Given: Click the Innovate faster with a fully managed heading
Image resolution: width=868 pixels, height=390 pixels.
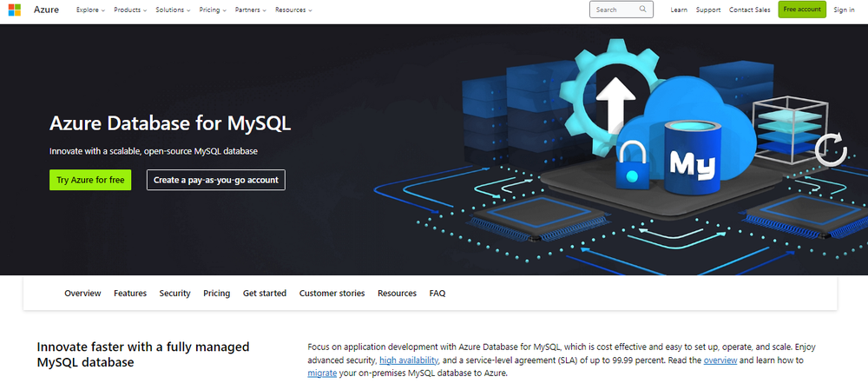Looking at the screenshot, I should click(x=143, y=354).
